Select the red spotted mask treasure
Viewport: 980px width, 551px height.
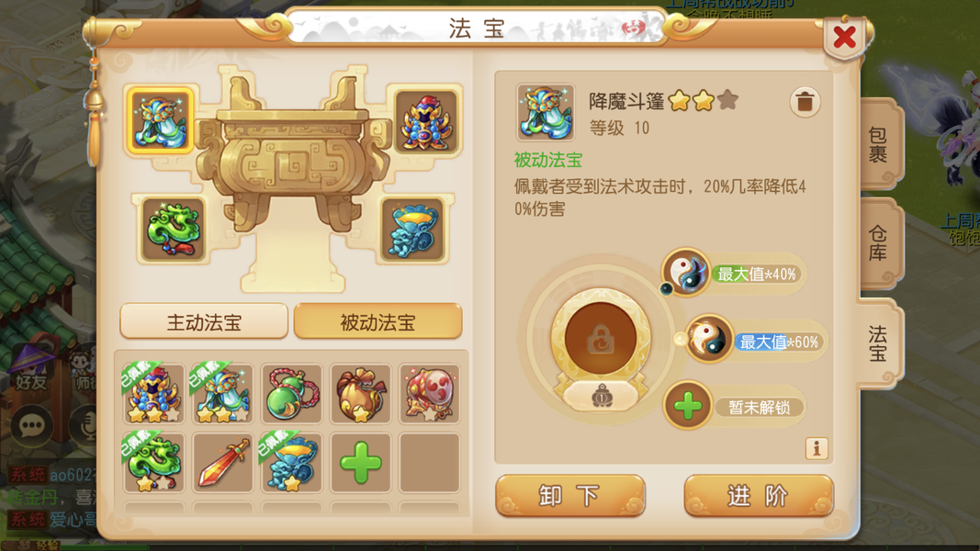tap(429, 394)
